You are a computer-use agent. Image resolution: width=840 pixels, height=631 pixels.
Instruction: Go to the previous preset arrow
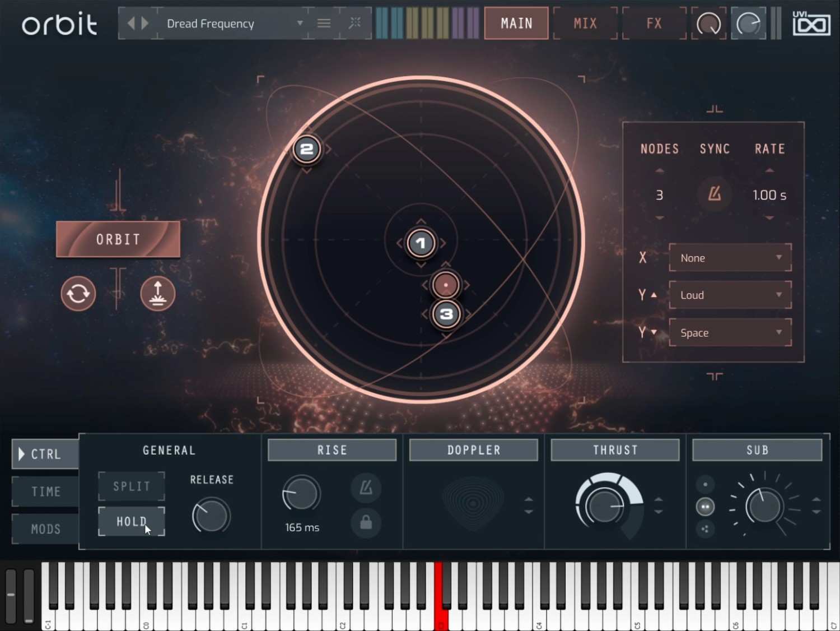point(132,24)
